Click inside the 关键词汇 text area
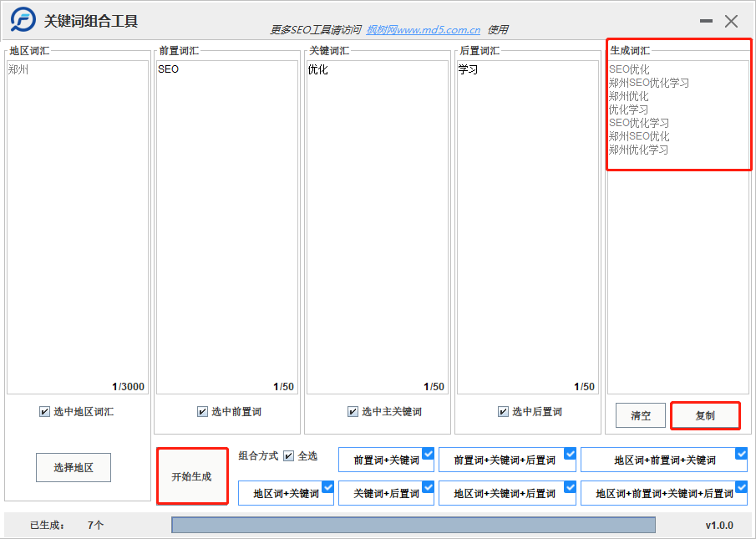The image size is (756, 539). [x=378, y=227]
